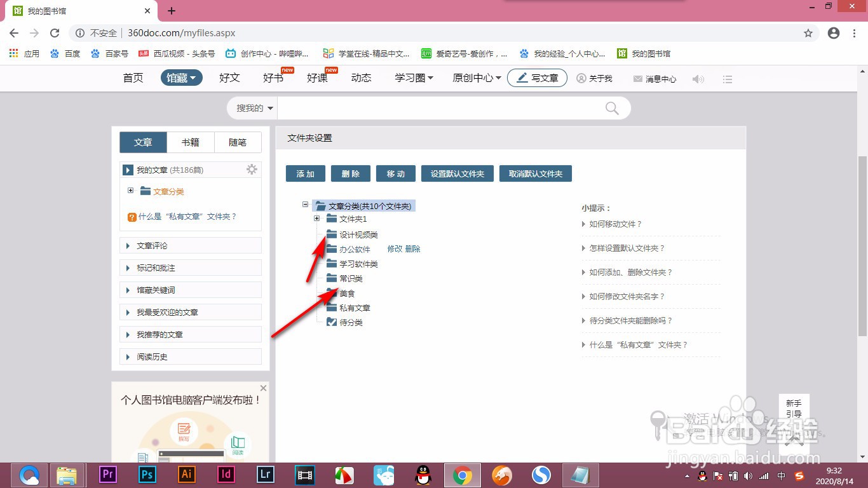
Task: Click the search magnifier icon
Action: tap(611, 108)
